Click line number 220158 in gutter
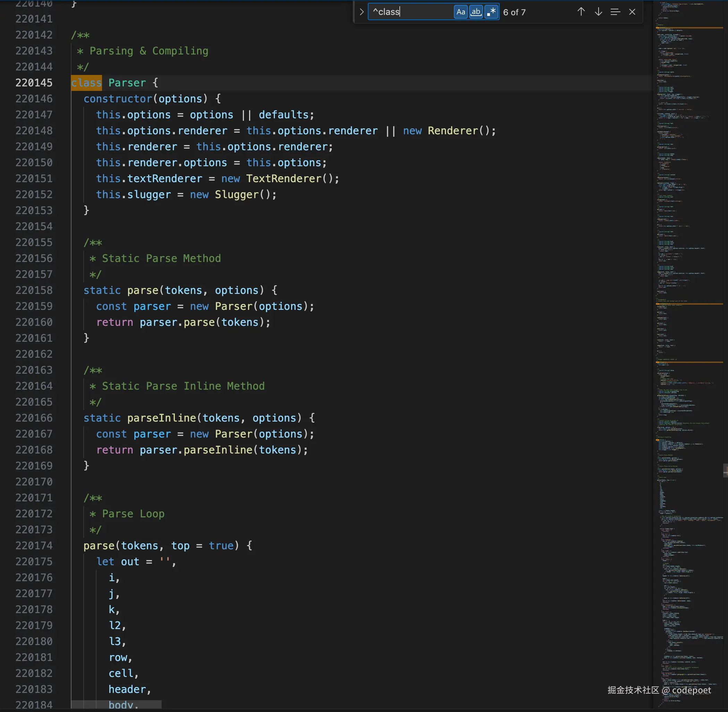This screenshot has height=712, width=728. click(34, 290)
